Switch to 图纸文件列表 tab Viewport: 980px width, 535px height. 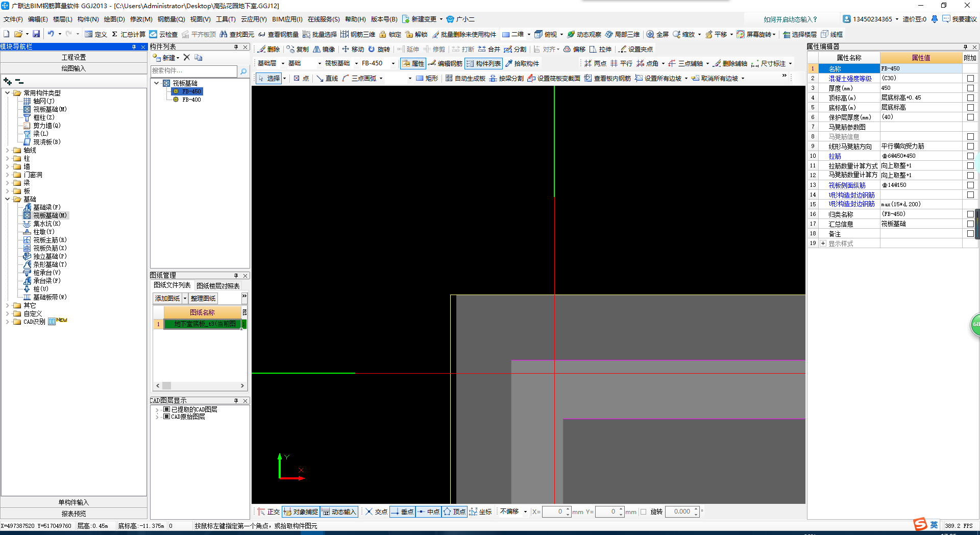coord(172,285)
